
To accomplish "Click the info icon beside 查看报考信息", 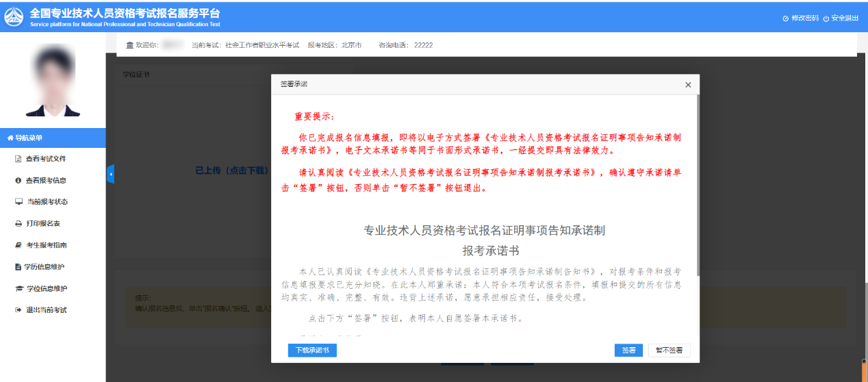I will click(18, 181).
